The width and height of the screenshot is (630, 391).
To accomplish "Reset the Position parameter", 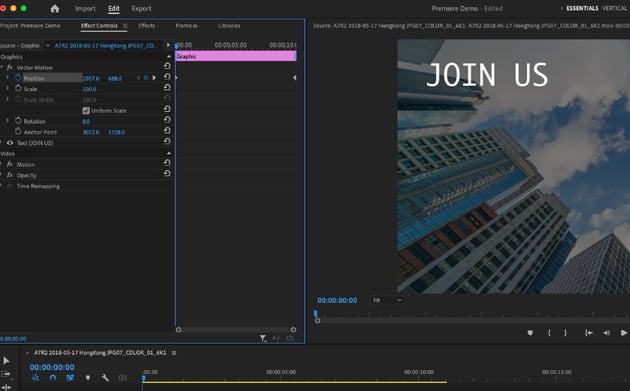I will pyautogui.click(x=167, y=76).
